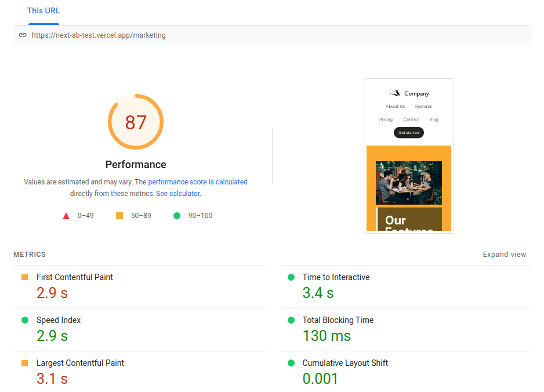This screenshot has width=544, height=392.
Task: Click the link icon beside the URL
Action: pyautogui.click(x=23, y=35)
